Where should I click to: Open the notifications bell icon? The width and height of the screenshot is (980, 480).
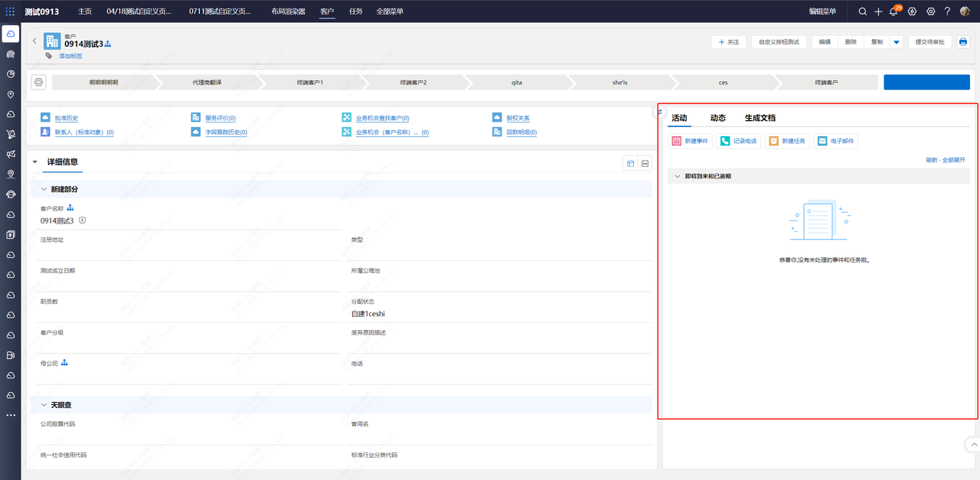tap(893, 11)
